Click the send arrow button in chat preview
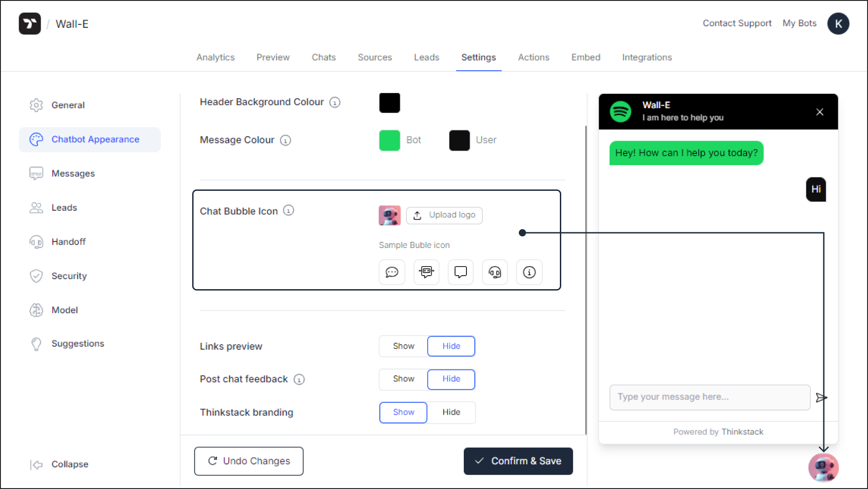868x489 pixels. tap(822, 397)
